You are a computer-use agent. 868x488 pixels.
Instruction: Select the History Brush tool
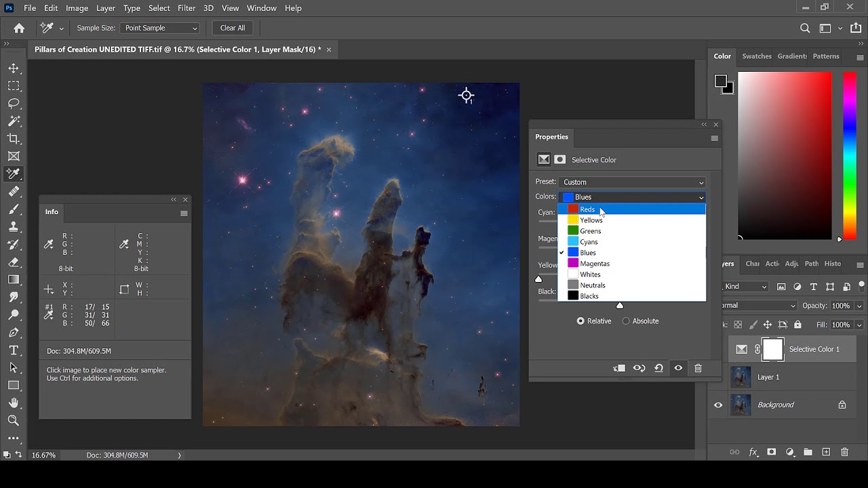(14, 245)
